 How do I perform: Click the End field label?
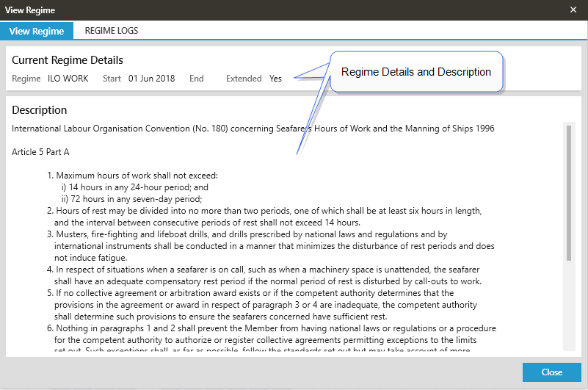click(196, 79)
